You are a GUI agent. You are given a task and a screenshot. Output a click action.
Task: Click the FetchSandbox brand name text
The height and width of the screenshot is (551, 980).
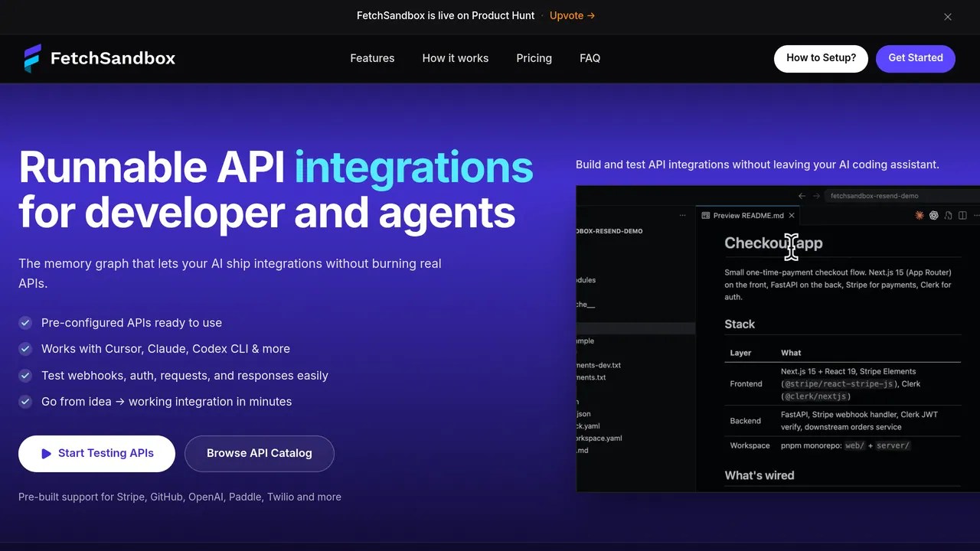point(113,58)
